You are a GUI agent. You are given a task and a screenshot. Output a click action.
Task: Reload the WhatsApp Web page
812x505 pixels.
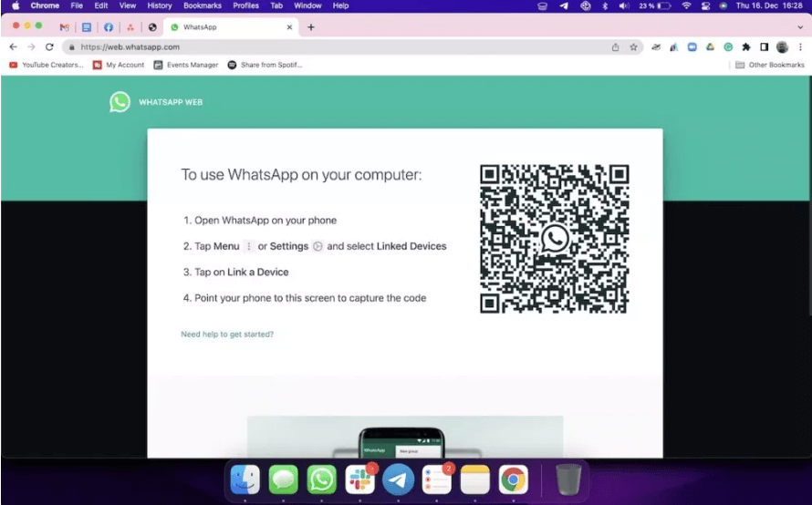click(x=49, y=46)
